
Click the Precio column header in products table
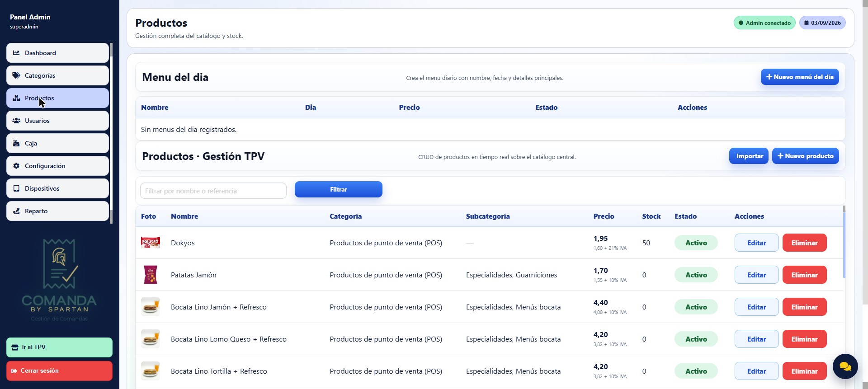[x=604, y=216]
